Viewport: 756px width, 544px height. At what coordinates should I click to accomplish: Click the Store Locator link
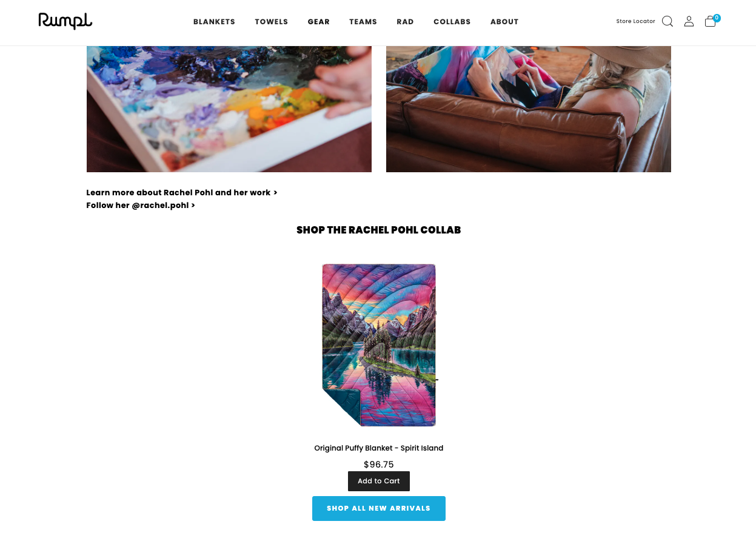[x=635, y=21]
